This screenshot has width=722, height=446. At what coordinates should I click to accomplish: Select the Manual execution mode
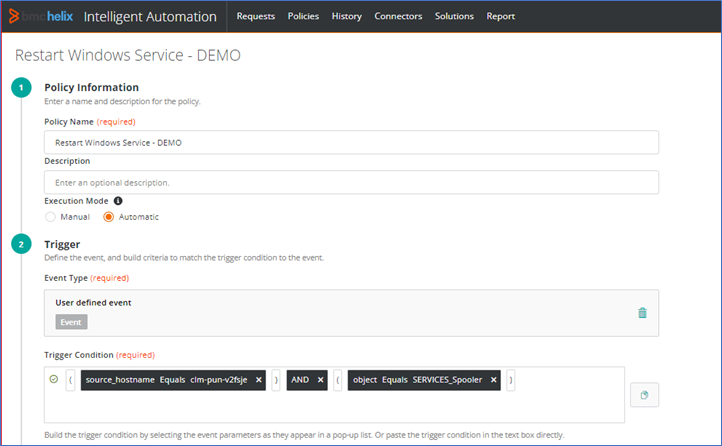point(50,217)
